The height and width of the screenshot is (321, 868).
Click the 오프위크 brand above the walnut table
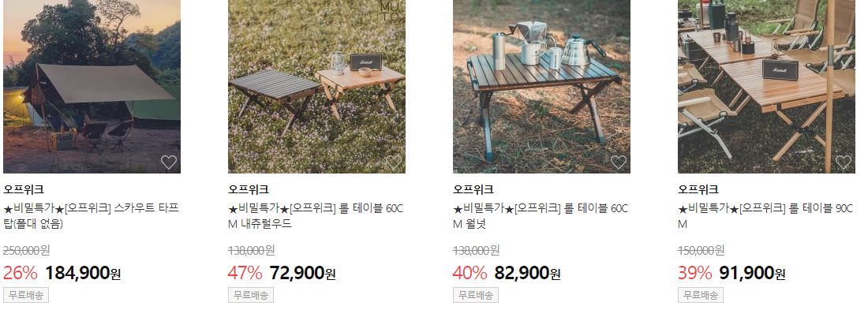tap(473, 189)
